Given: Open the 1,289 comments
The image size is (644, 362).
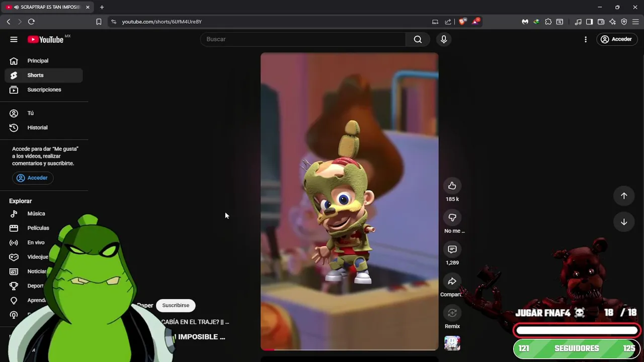Looking at the screenshot, I should (452, 249).
